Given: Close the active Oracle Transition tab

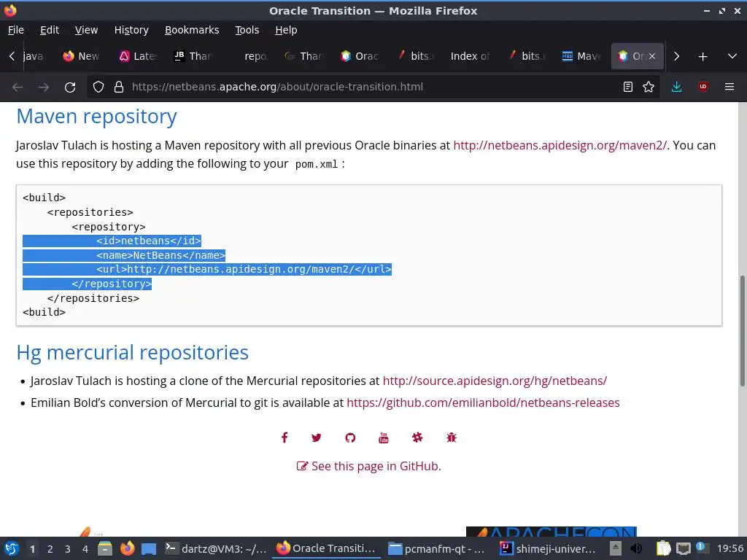Looking at the screenshot, I should click(x=651, y=56).
